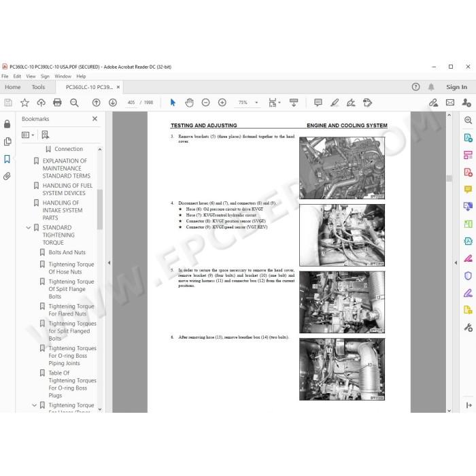
Task: Click the security lock icon in sidebar
Action: click(7, 124)
